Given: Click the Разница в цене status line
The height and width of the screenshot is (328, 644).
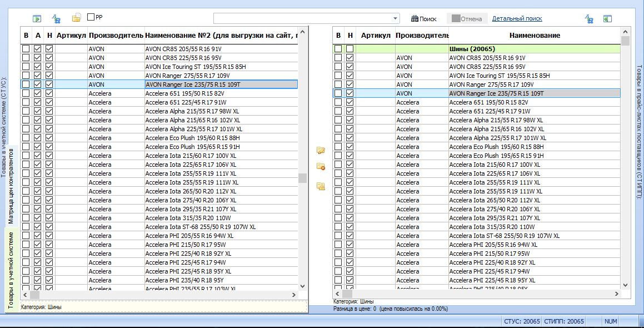Looking at the screenshot, I should click(391, 309).
